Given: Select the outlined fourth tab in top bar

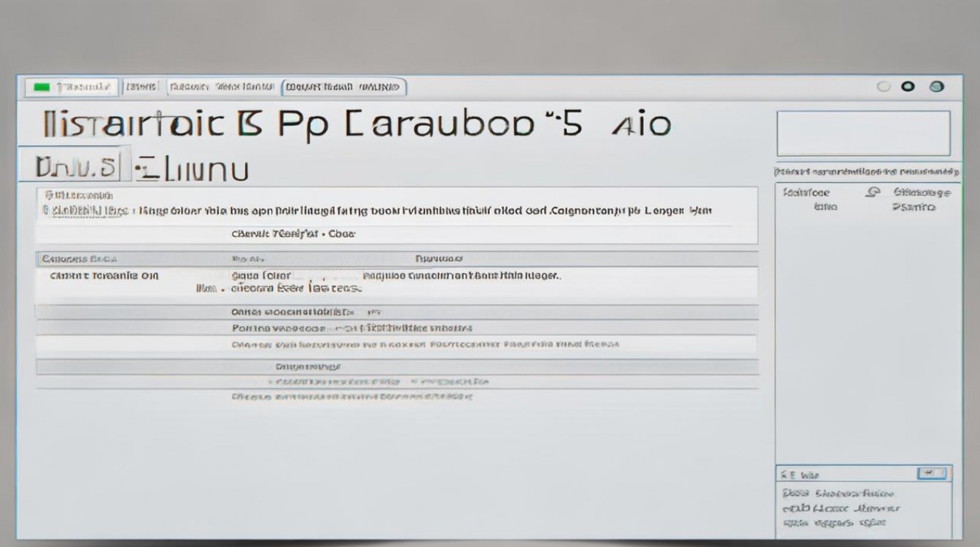Looking at the screenshot, I should (343, 88).
